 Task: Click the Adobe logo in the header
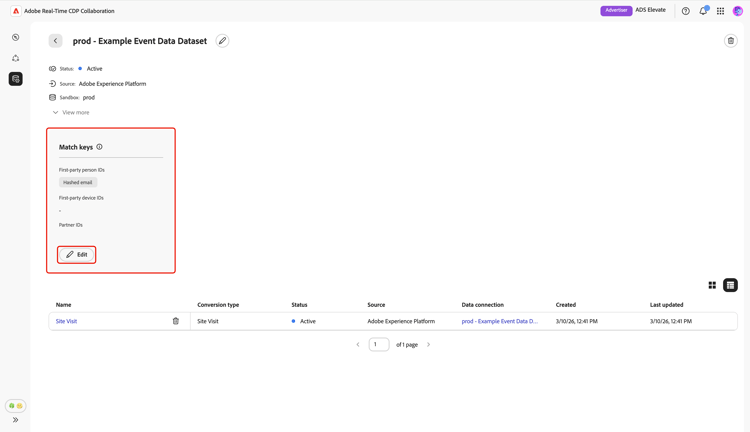point(16,11)
